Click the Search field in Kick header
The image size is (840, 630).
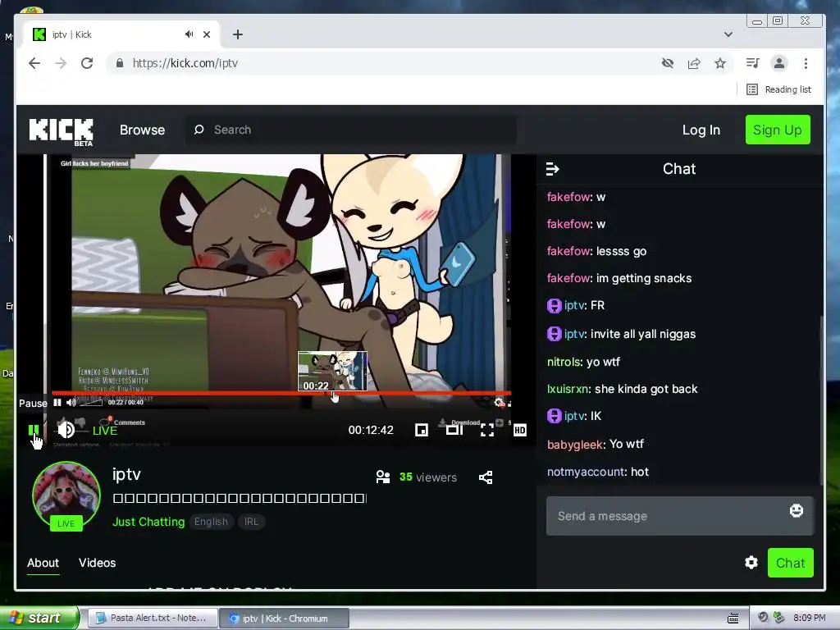pos(351,130)
